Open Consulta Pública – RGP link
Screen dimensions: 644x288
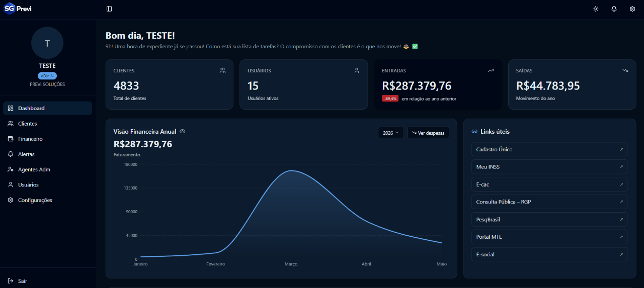[x=549, y=202]
